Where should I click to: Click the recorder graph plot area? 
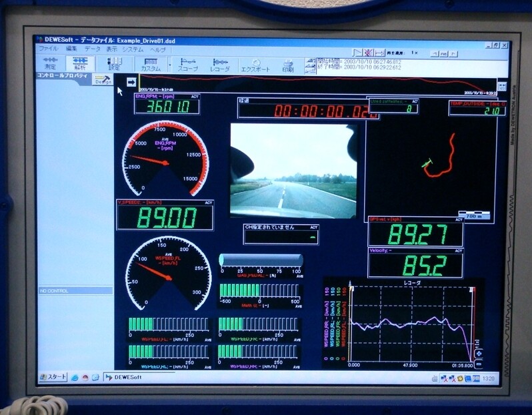(x=412, y=324)
